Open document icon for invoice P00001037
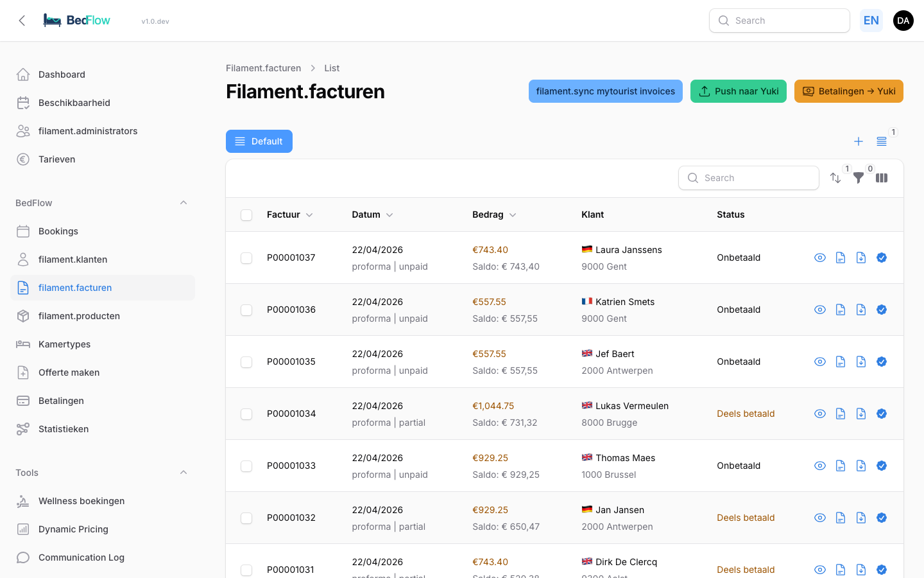This screenshot has width=924, height=578. tap(841, 258)
